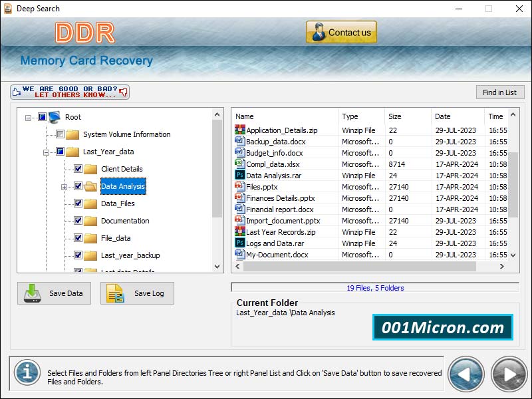The width and height of the screenshot is (532, 399).
Task: Go forward with the right arrow button
Action: (509, 374)
